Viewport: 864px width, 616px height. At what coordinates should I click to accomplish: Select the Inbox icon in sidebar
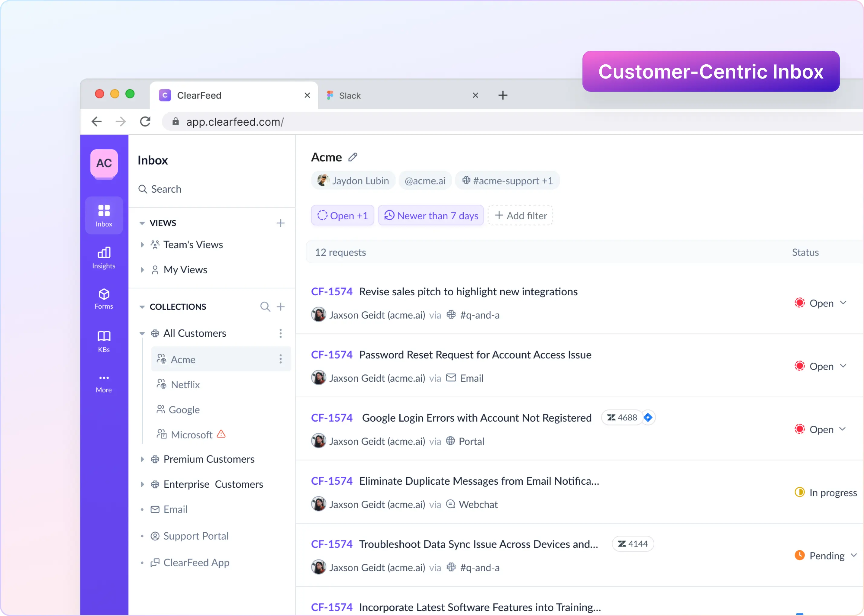coord(104,215)
